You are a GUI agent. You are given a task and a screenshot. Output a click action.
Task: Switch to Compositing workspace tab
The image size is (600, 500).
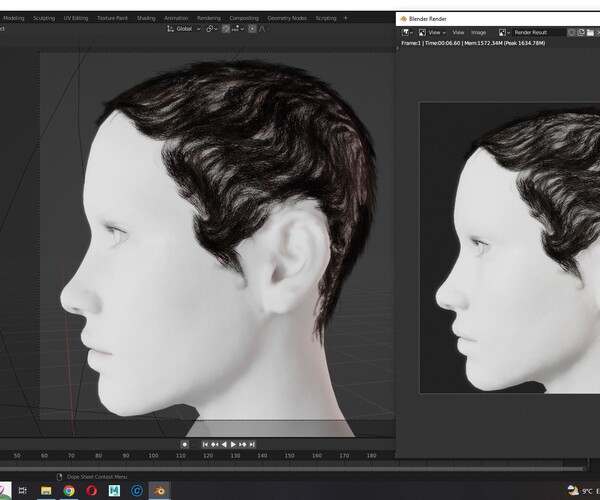pyautogui.click(x=244, y=18)
